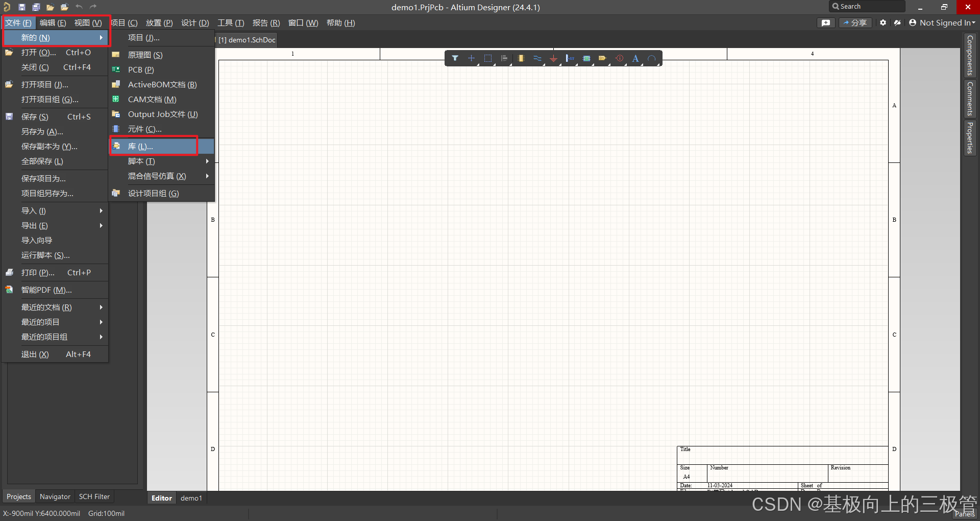The width and height of the screenshot is (980, 521).
Task: Open the 报告 (R) menu
Action: click(266, 22)
